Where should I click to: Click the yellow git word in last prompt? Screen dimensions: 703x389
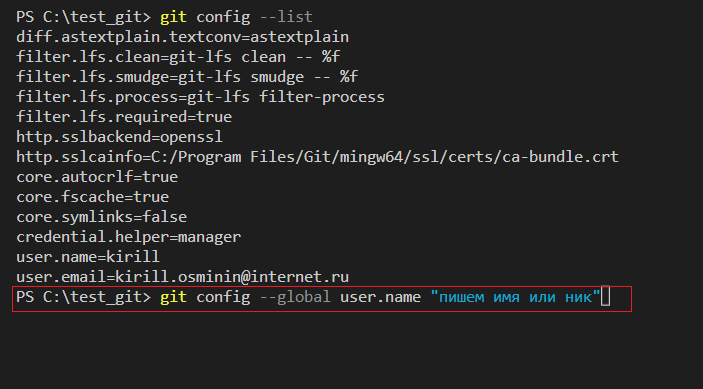click(x=174, y=297)
